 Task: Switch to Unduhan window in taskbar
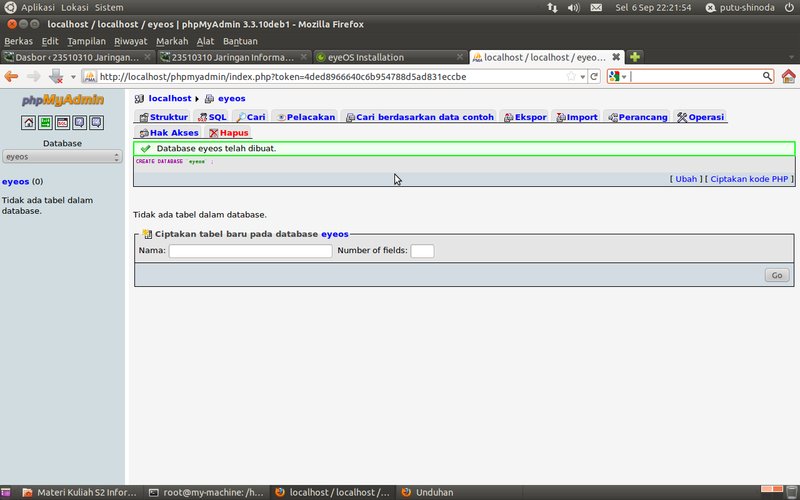tap(428, 492)
